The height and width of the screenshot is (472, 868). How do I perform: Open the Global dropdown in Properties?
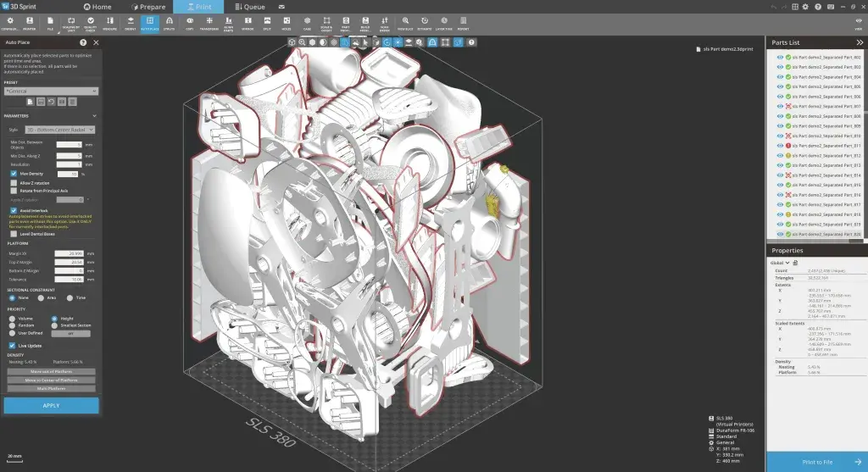click(780, 263)
